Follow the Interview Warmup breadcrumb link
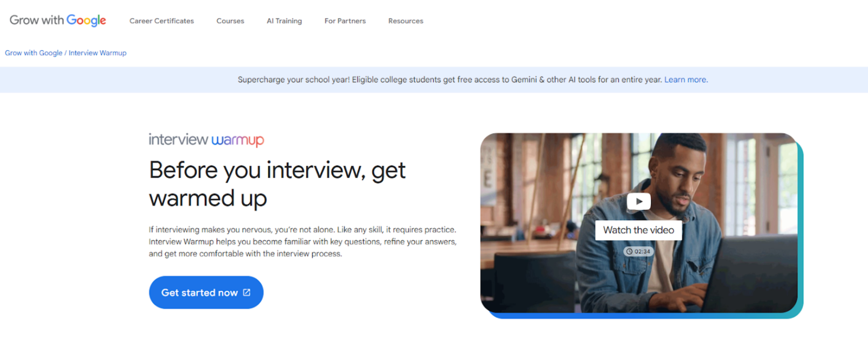Image resolution: width=868 pixels, height=351 pixels. (97, 53)
